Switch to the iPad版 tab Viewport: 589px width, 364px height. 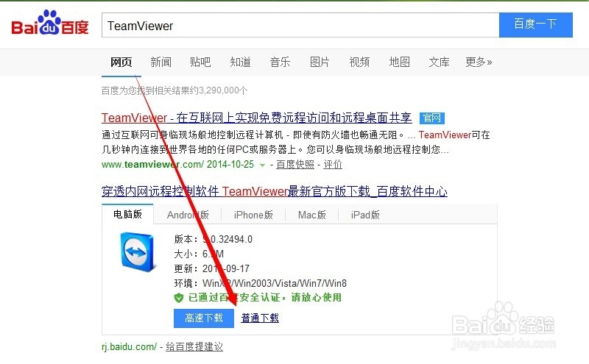(x=365, y=215)
